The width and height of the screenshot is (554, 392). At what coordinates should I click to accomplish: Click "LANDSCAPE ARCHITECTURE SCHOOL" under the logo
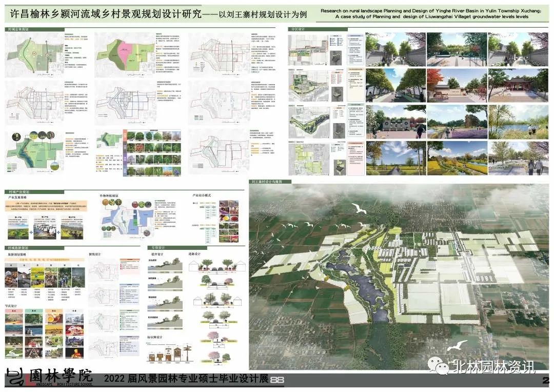coord(60,384)
